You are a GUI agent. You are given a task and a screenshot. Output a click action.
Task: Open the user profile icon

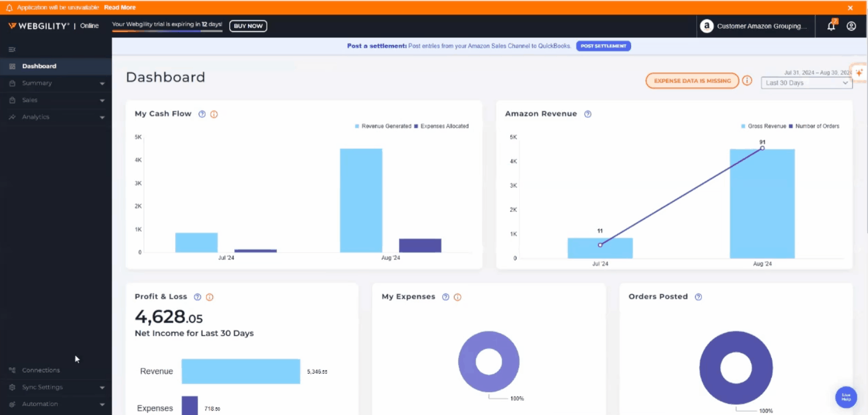coord(851,26)
